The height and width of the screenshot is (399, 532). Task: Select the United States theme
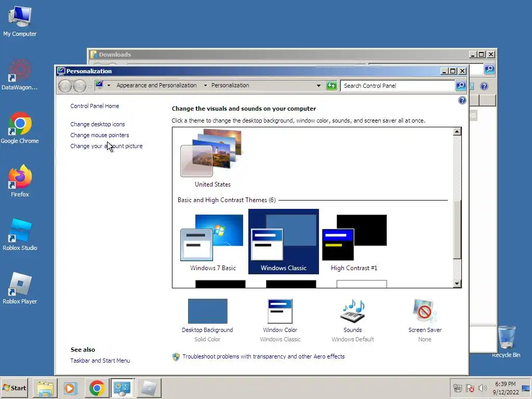point(212,158)
